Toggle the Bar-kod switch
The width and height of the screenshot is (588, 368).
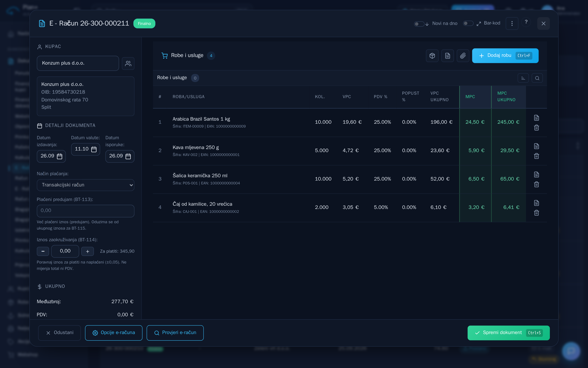(468, 23)
